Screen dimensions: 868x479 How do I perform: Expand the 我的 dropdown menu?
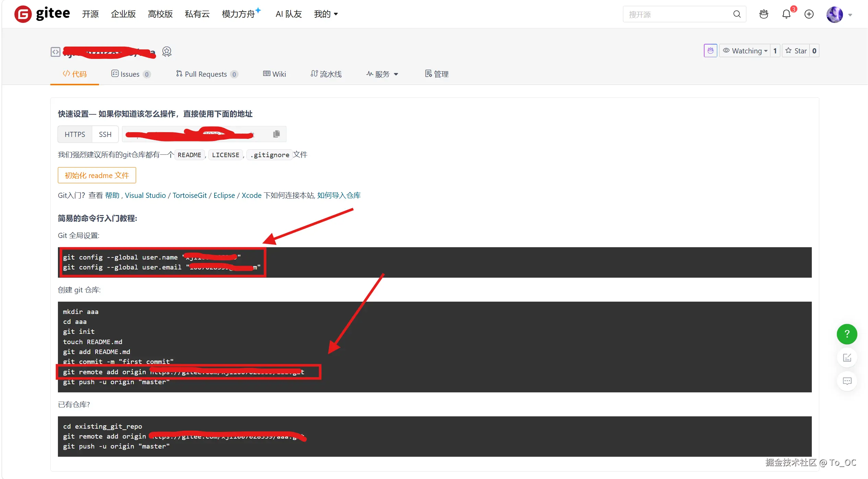pyautogui.click(x=326, y=14)
